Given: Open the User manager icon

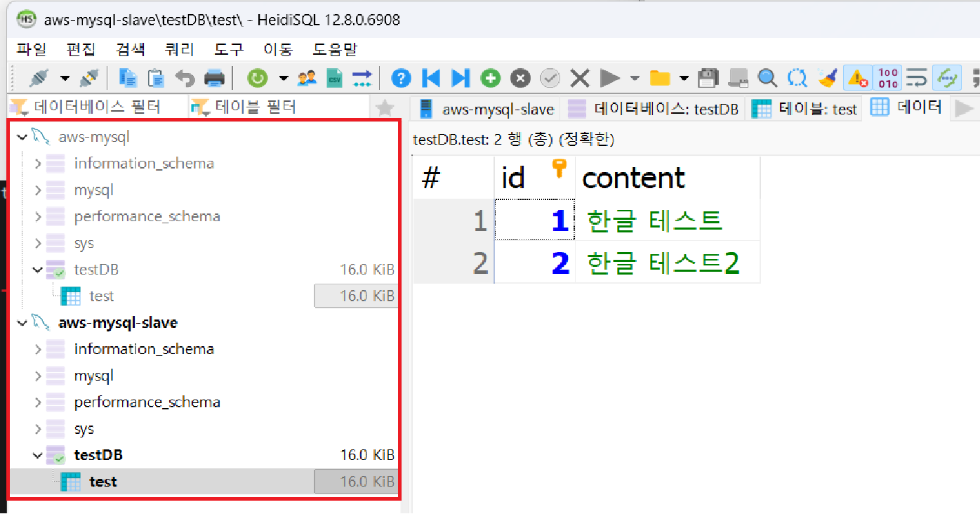Looking at the screenshot, I should pyautogui.click(x=307, y=77).
